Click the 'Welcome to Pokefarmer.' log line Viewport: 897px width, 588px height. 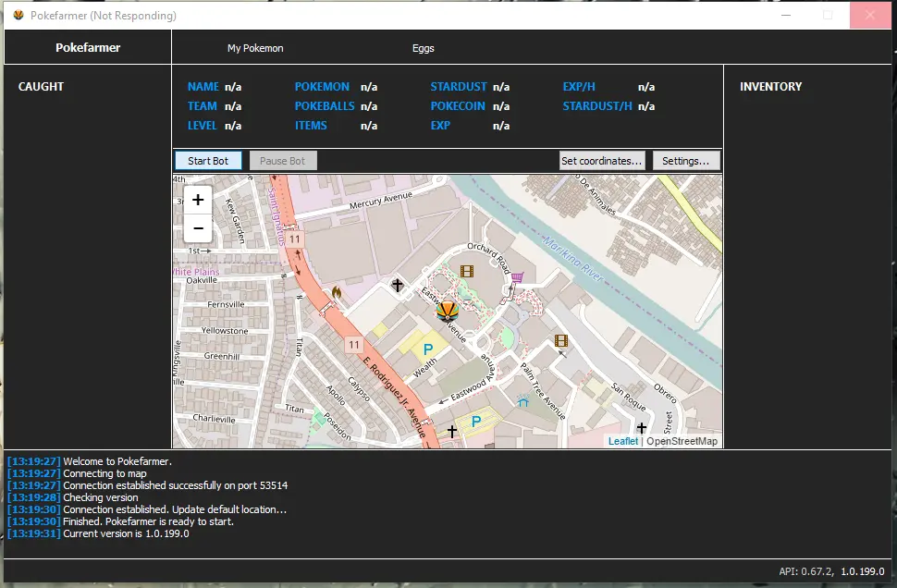pyautogui.click(x=117, y=461)
